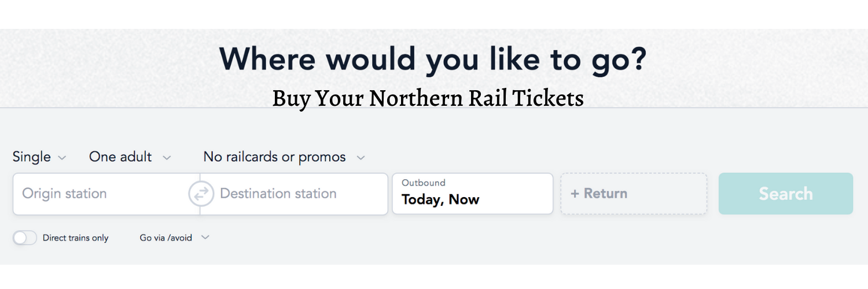This screenshot has width=868, height=289.
Task: Open the Outbound Today, Now date picker
Action: (473, 194)
